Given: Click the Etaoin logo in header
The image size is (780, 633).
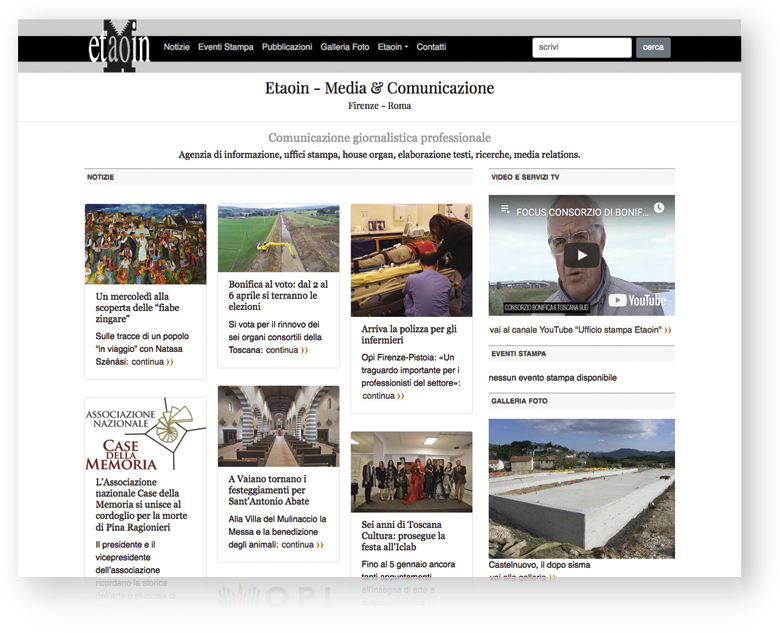Looking at the screenshot, I should 119,46.
